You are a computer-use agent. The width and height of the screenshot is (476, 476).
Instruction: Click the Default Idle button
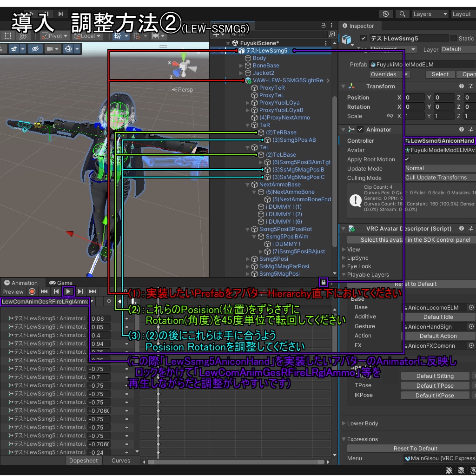click(x=438, y=317)
